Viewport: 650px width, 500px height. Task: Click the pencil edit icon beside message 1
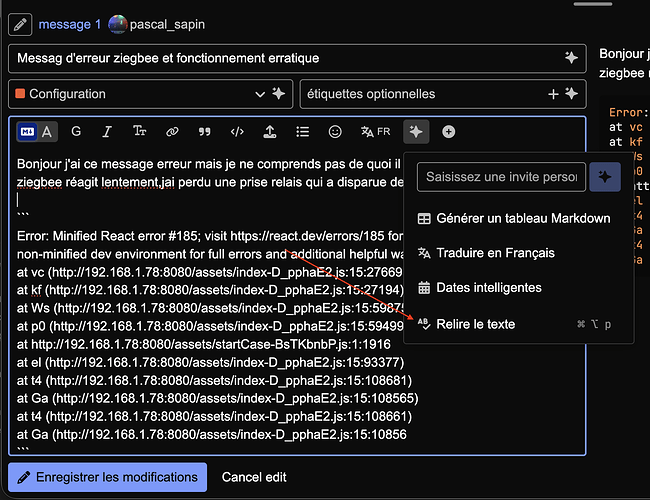[20, 25]
